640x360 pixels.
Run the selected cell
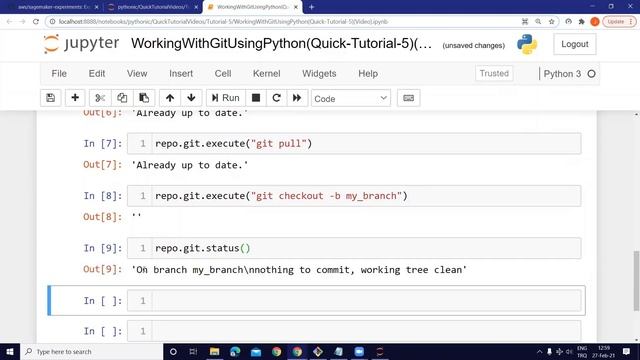[226, 98]
